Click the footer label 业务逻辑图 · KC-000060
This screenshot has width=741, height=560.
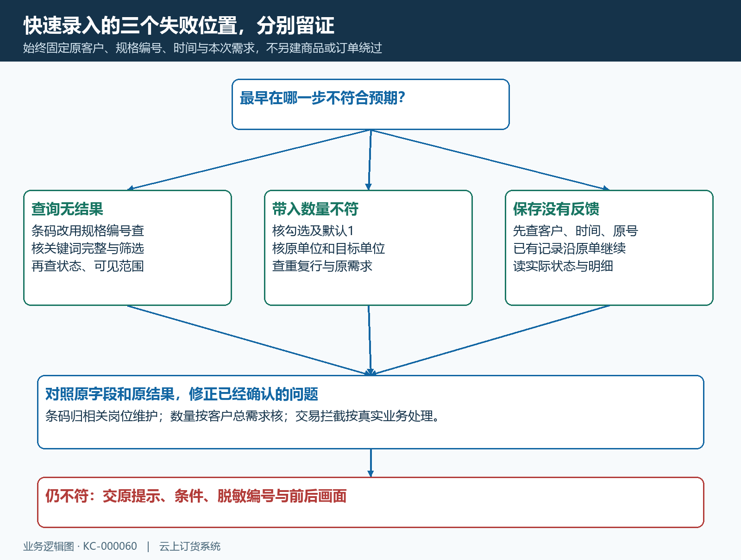80,546
